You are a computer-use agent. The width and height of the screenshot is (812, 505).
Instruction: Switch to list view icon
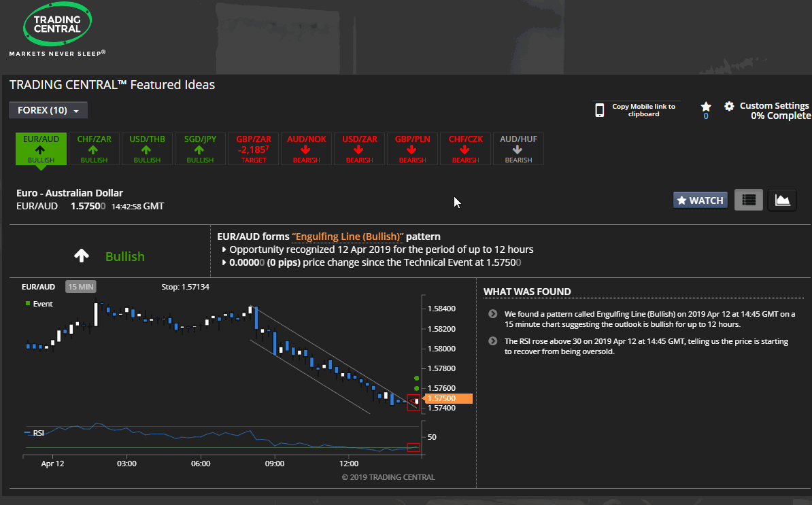click(749, 200)
